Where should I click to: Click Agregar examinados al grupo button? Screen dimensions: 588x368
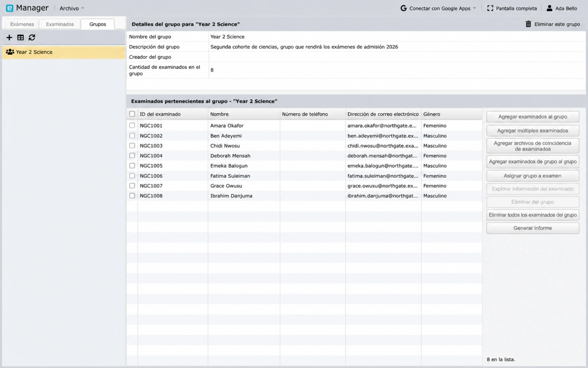click(533, 117)
